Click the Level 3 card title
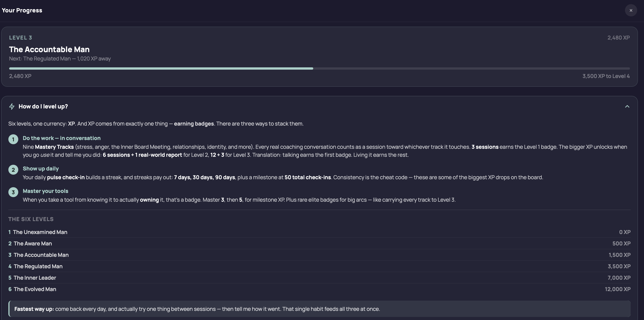This screenshot has height=320, width=644. click(x=49, y=49)
